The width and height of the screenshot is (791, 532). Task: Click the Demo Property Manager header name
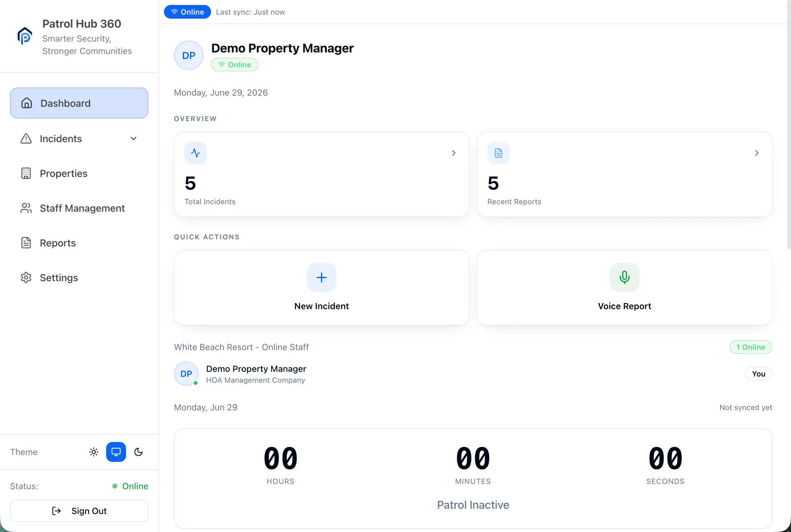(x=282, y=48)
